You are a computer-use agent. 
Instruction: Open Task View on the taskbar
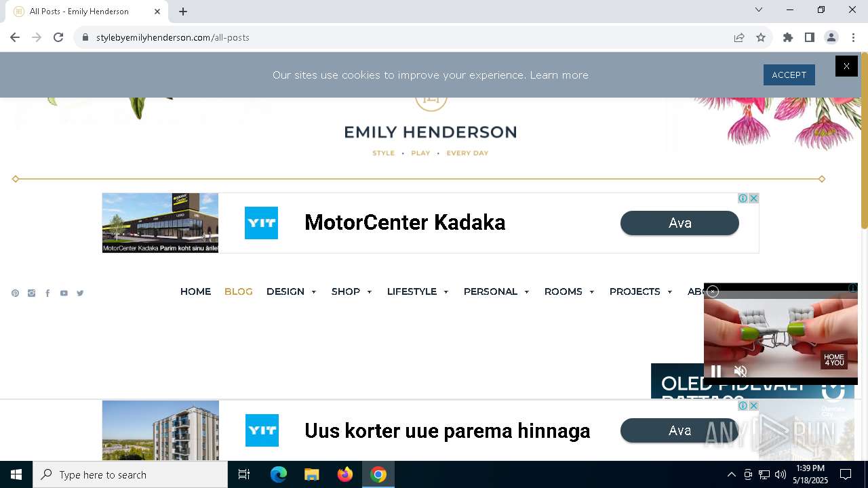(x=244, y=474)
